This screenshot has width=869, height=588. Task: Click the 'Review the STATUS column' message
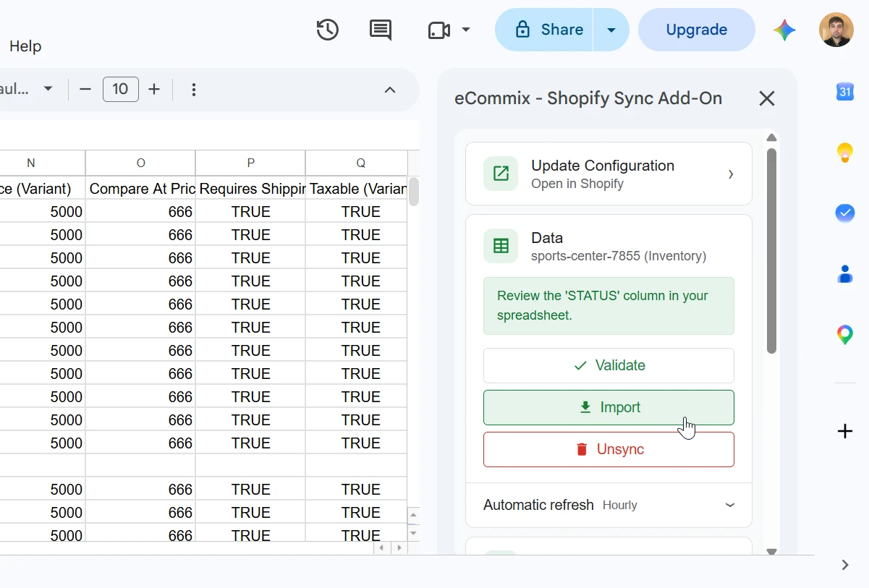click(609, 306)
